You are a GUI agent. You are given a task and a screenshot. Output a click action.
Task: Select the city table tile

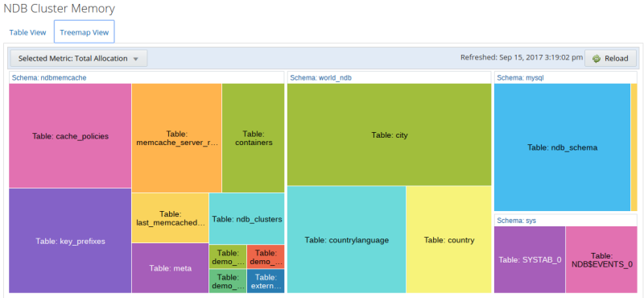[389, 135]
